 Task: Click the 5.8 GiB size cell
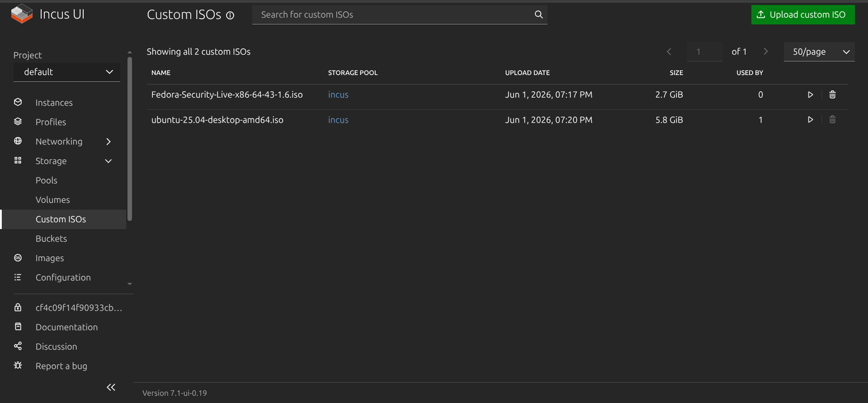coord(669,120)
